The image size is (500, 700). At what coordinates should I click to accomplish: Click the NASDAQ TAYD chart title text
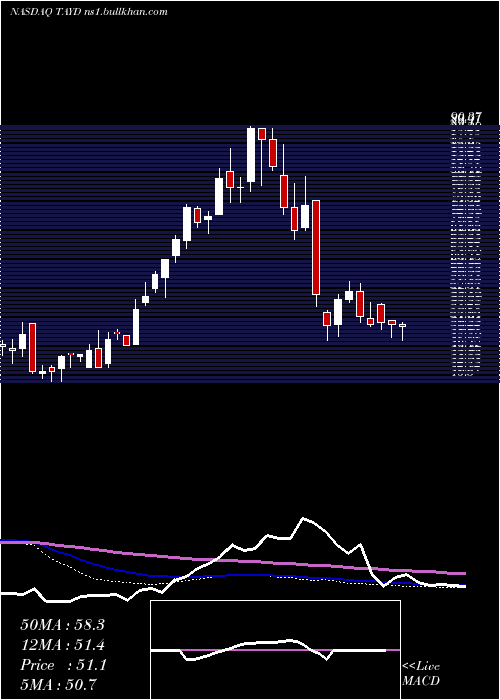(88, 12)
